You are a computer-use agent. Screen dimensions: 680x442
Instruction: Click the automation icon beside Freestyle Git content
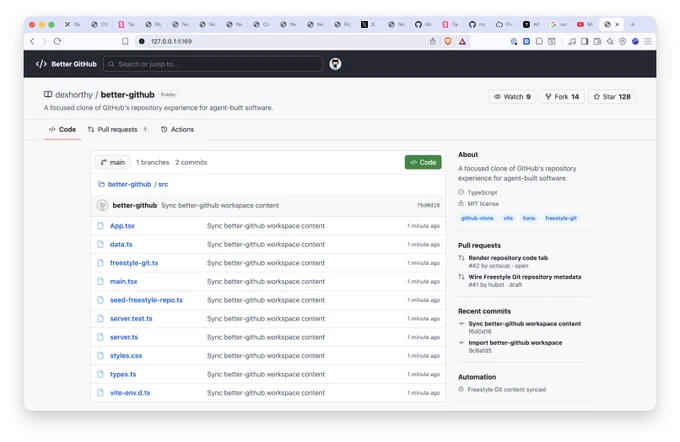click(461, 390)
